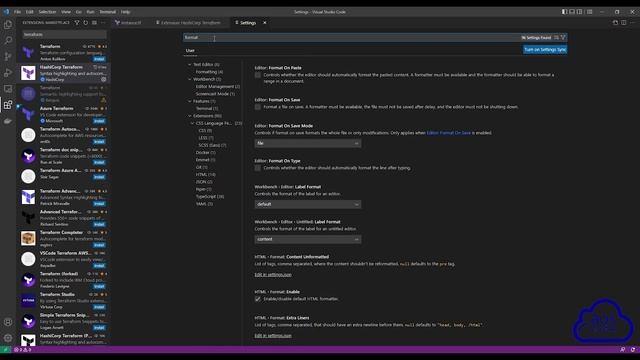Open problems errors and warnings indicator
640x360 pixels.
23,350
